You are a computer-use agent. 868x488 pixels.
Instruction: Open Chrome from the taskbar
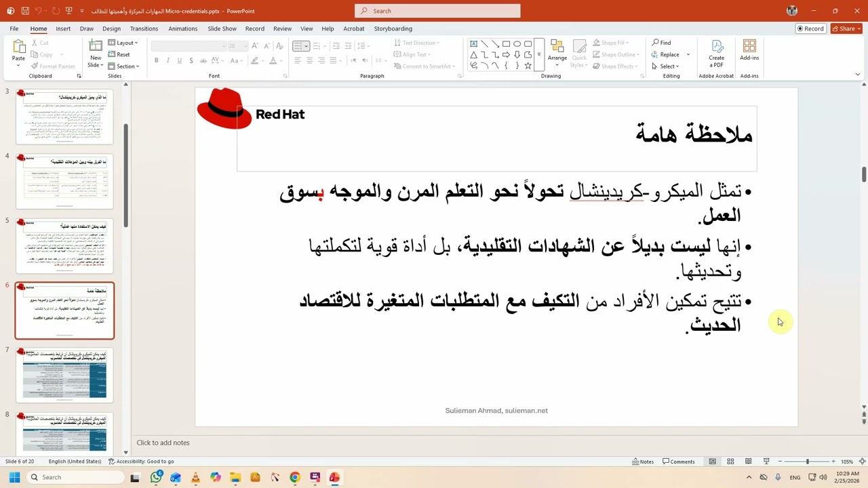(294, 477)
